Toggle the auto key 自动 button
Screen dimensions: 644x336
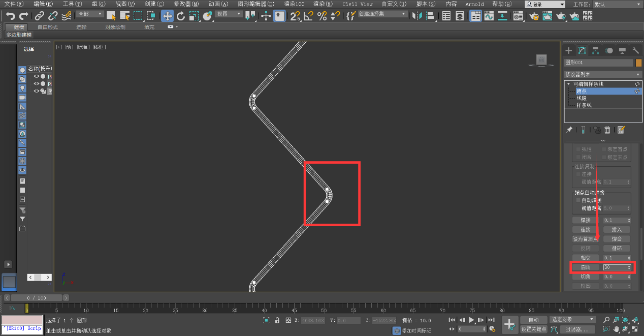coord(533,320)
